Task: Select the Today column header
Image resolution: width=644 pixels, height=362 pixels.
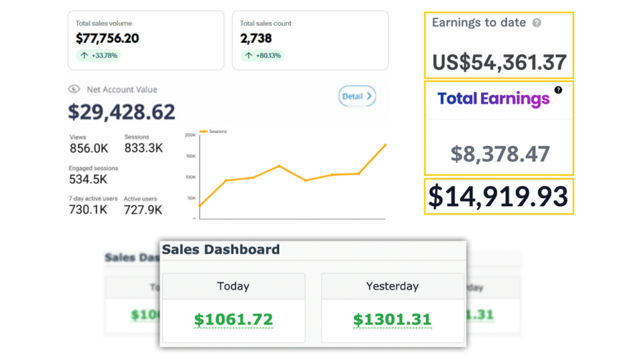Action: 233,286
